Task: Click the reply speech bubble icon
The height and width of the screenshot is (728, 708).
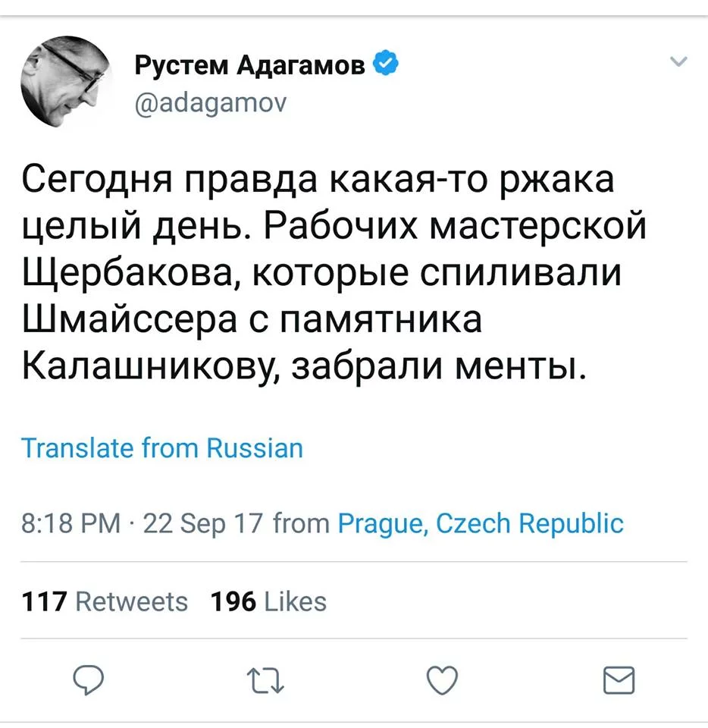Action: 88,679
